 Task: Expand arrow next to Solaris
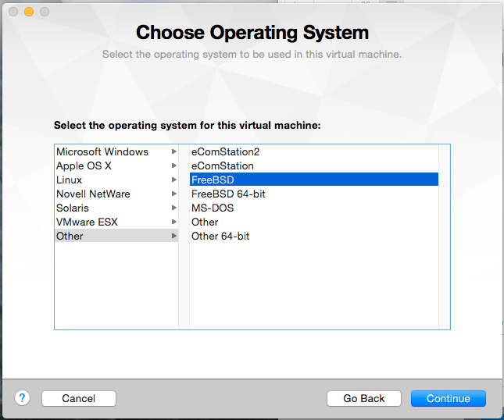click(174, 208)
